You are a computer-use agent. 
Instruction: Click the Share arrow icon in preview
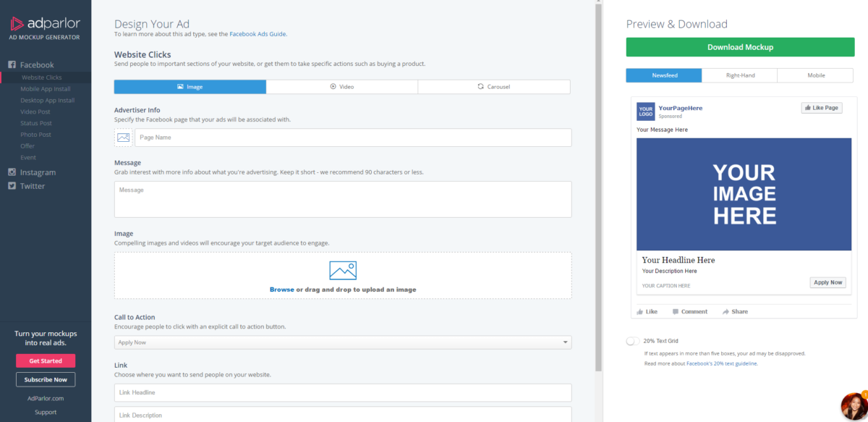tap(726, 312)
